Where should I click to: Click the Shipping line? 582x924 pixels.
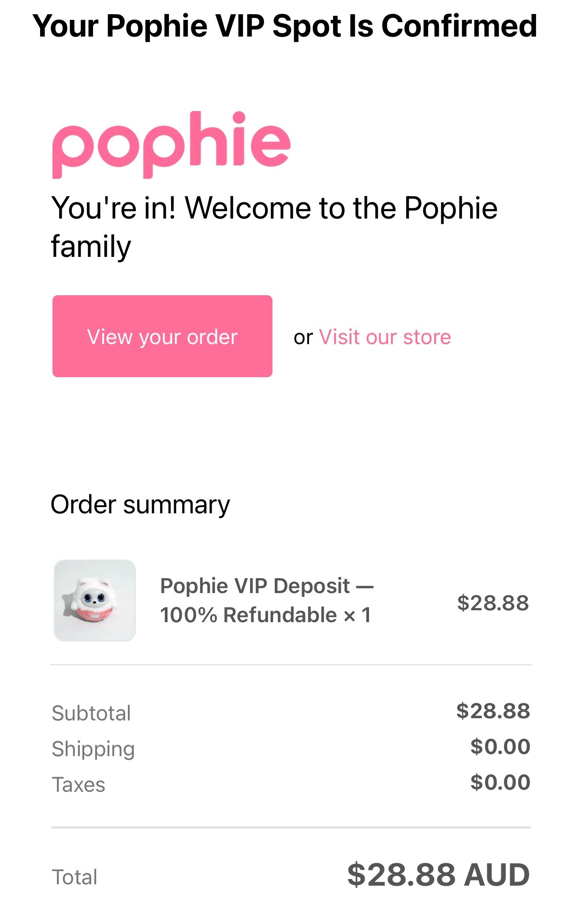tap(93, 748)
